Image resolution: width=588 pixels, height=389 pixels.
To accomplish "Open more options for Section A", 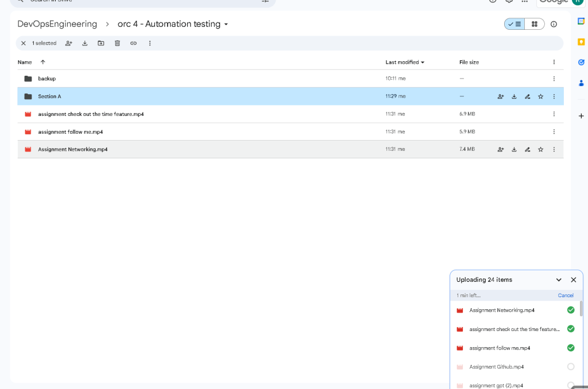I will tap(554, 97).
